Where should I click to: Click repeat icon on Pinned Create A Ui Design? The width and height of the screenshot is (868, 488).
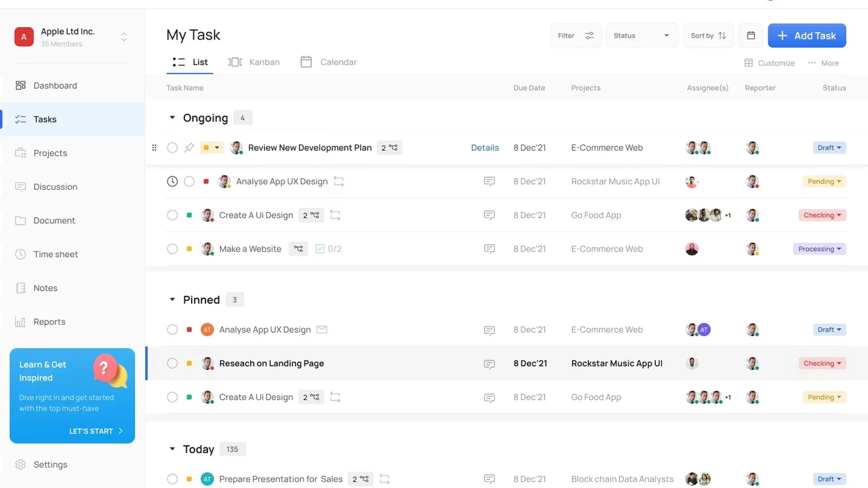335,397
